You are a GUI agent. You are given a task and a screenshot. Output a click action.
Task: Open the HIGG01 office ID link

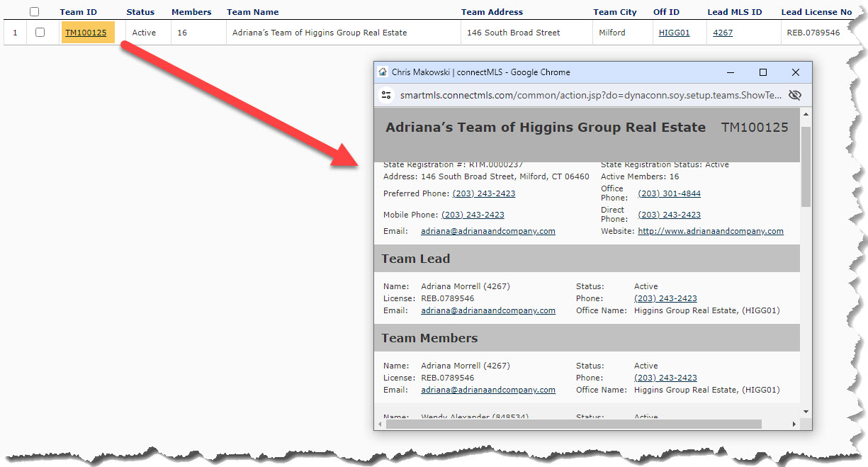click(674, 33)
